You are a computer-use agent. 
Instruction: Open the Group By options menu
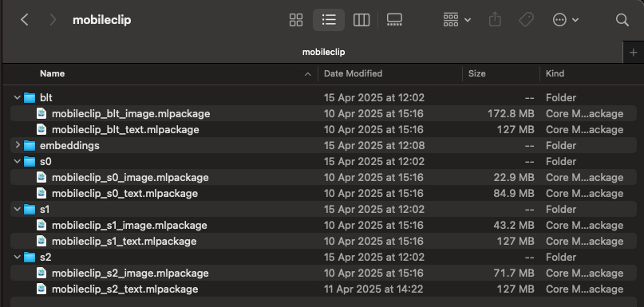pyautogui.click(x=456, y=20)
